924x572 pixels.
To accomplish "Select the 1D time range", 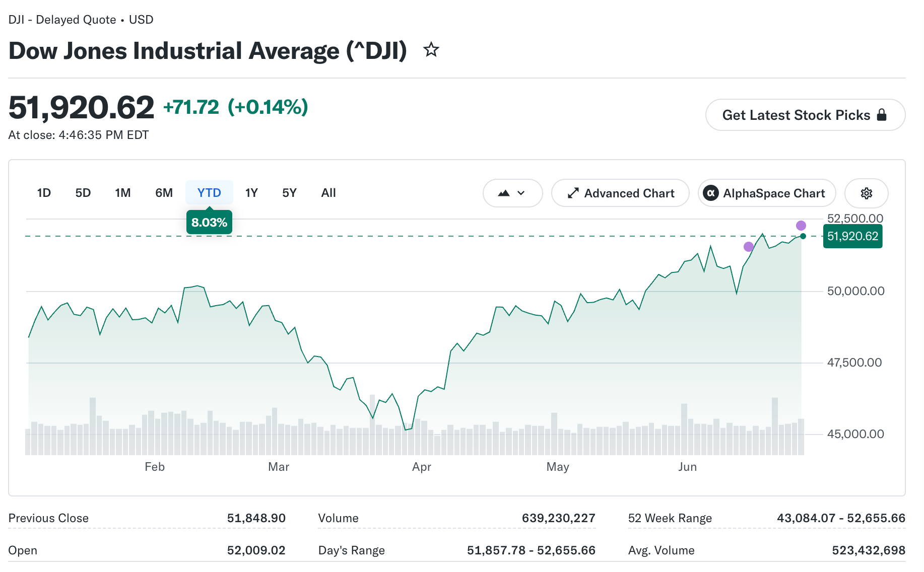I will click(x=44, y=193).
